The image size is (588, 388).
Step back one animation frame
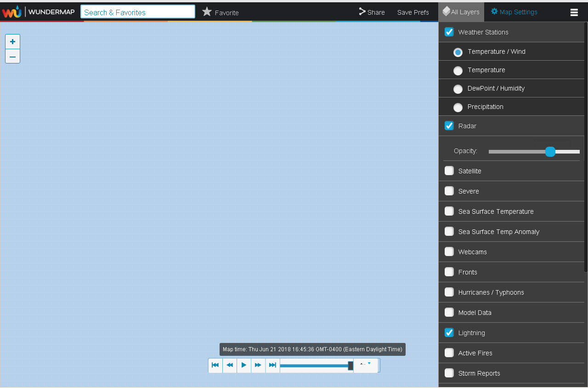[x=230, y=365]
